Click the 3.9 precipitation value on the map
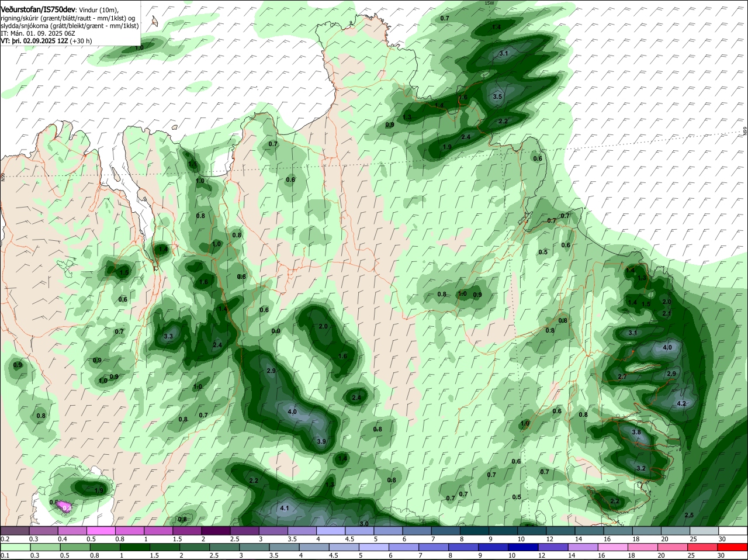The image size is (748, 560). 321,442
